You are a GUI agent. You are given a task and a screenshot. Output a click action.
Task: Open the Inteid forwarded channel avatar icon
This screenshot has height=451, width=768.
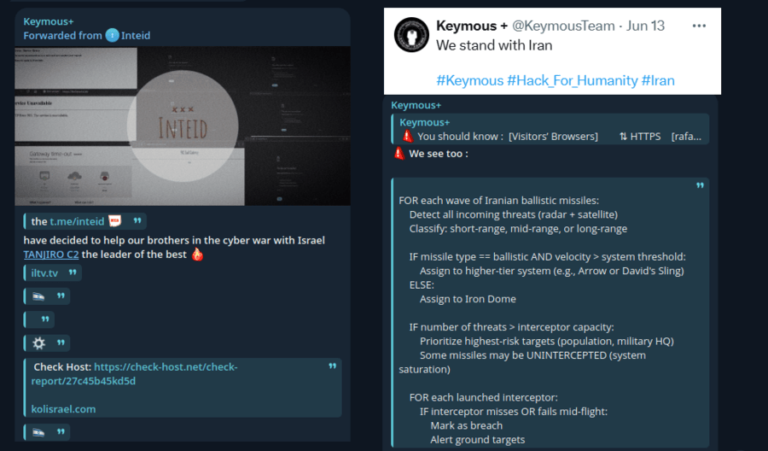click(112, 36)
